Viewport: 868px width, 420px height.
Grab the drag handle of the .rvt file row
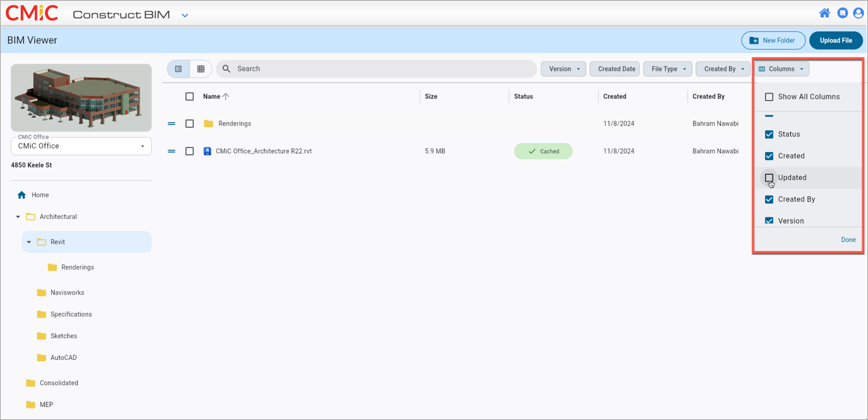pyautogui.click(x=172, y=151)
